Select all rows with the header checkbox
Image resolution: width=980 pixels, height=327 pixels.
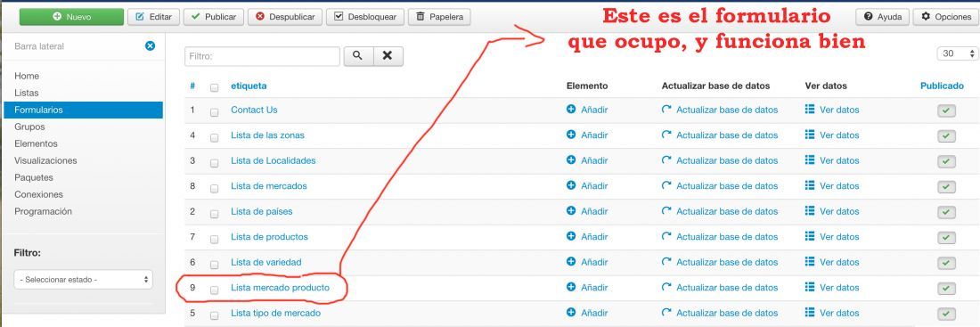tap(215, 87)
